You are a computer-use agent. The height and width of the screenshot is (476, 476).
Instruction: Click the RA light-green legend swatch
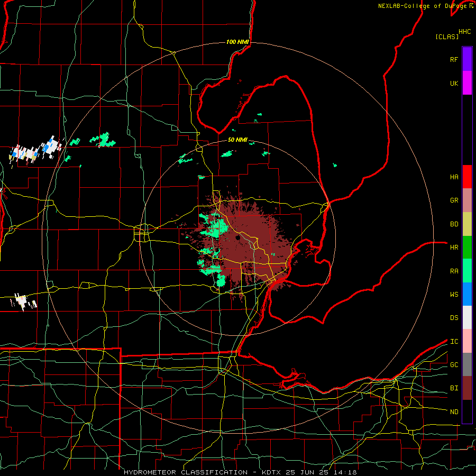point(467,271)
